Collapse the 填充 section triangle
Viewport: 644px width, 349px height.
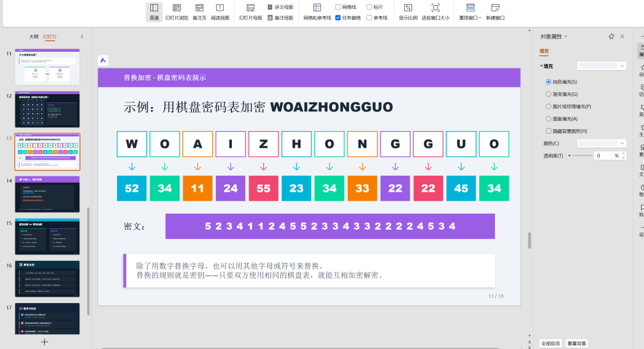point(541,66)
